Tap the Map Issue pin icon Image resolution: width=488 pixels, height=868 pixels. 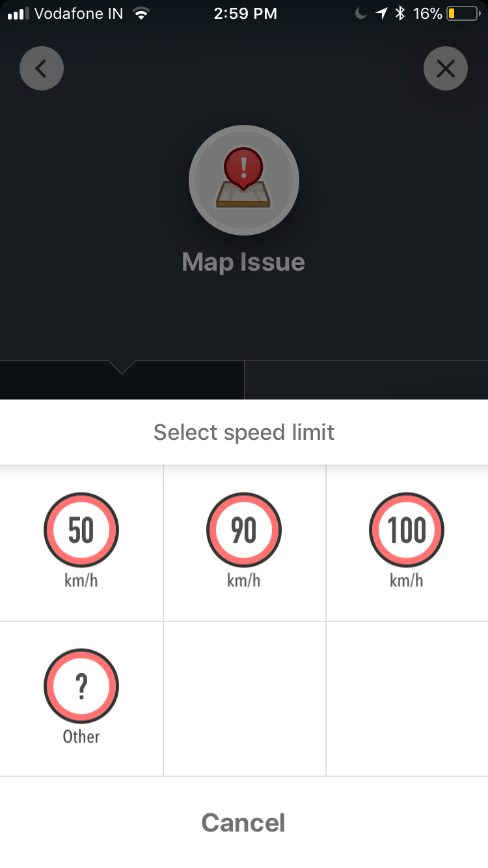[x=244, y=180]
